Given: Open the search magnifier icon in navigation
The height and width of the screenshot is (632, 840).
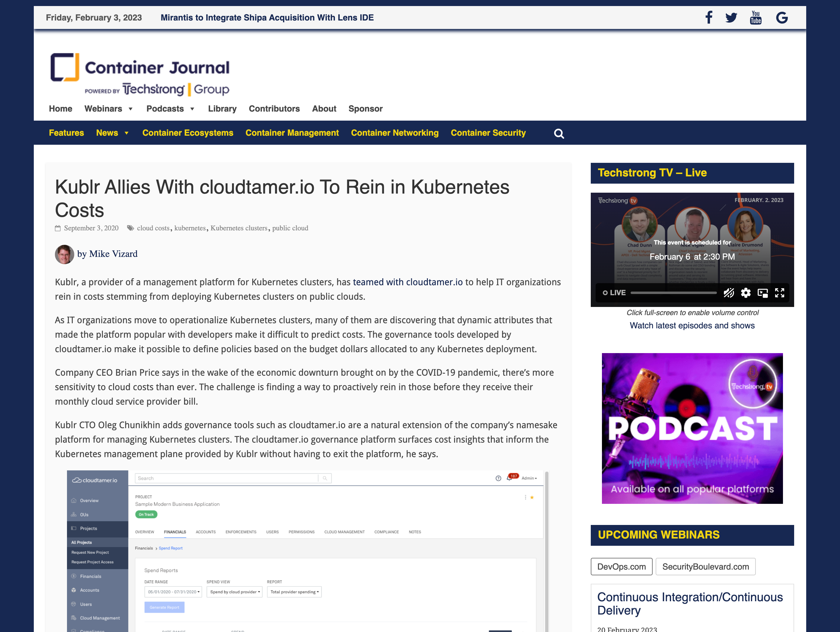Looking at the screenshot, I should 559,134.
